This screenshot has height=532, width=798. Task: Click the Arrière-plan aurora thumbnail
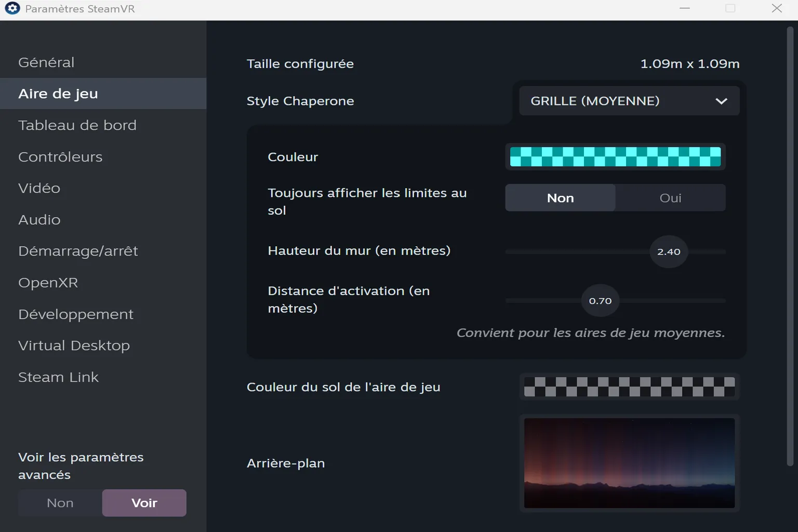pos(629,463)
